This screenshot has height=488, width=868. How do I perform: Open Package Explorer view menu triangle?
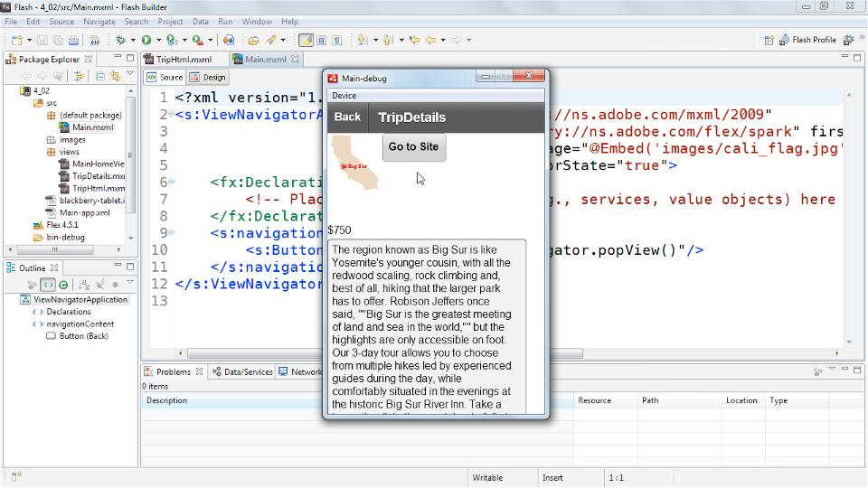pos(130,73)
